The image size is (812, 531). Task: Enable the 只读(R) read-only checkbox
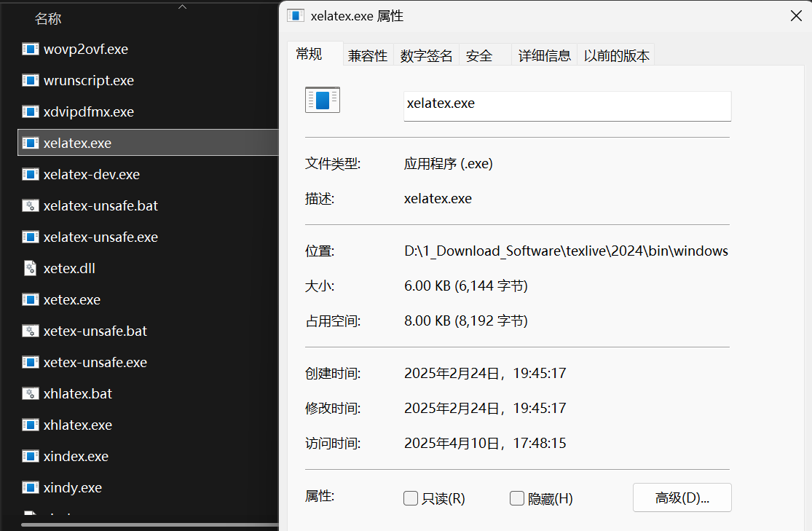coord(411,499)
